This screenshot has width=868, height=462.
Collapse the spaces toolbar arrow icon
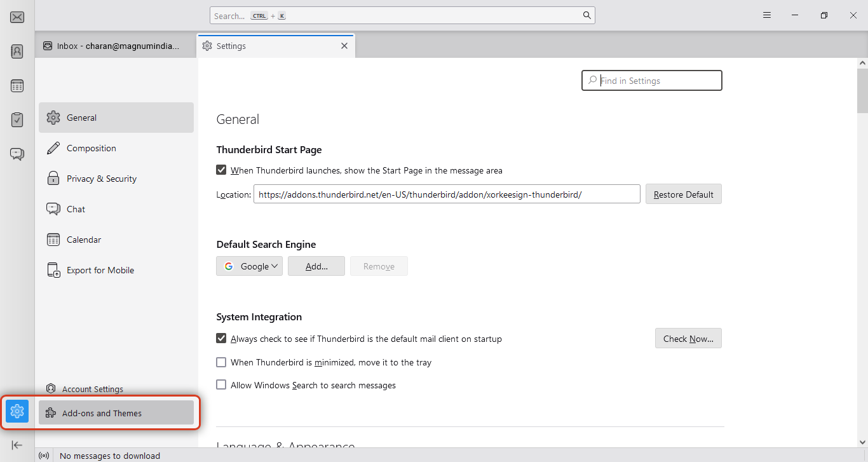coord(17,445)
